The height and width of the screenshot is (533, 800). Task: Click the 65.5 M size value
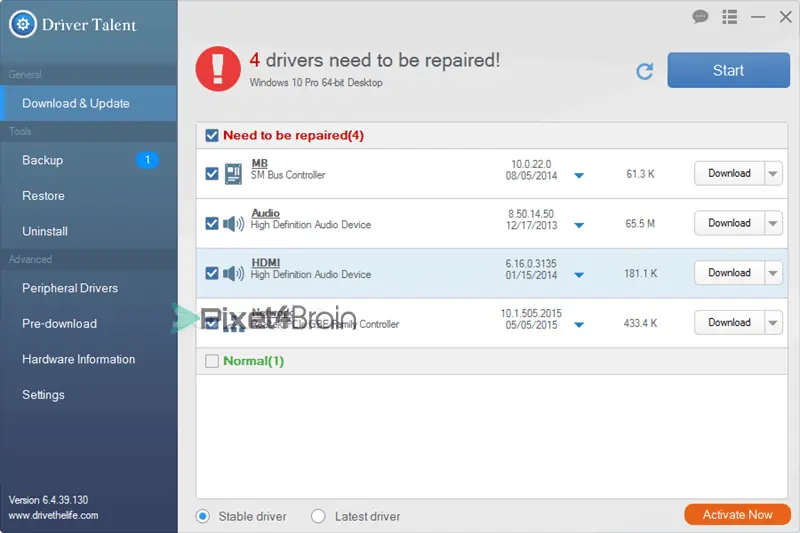tap(640, 223)
